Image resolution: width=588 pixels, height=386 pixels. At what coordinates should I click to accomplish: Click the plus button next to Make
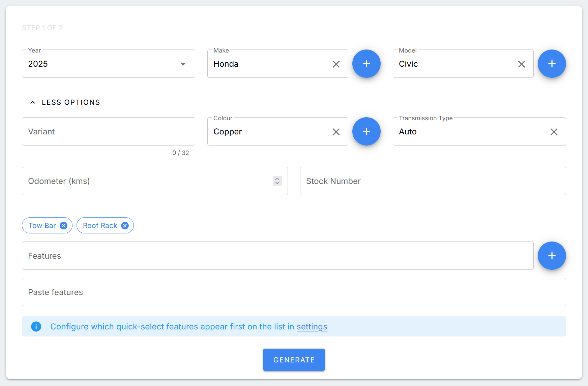(366, 64)
